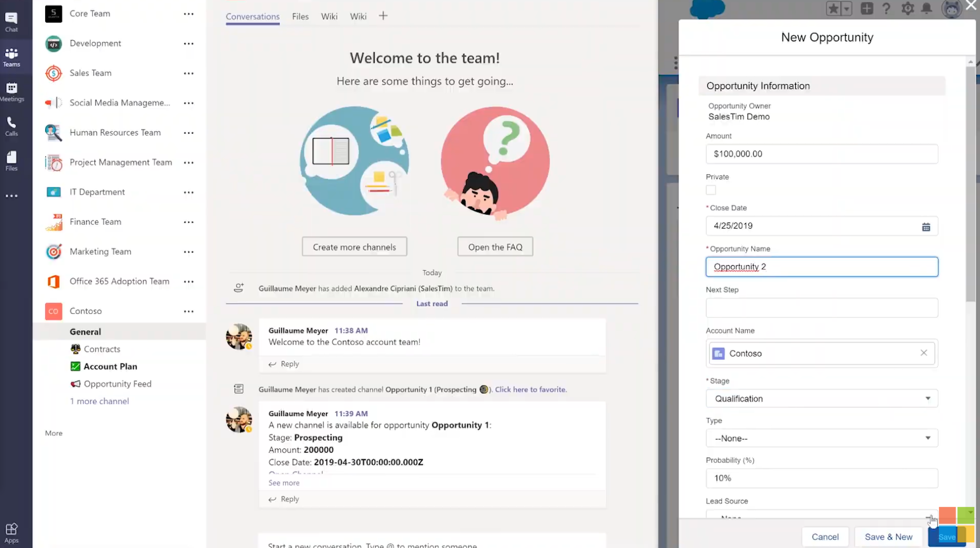
Task: Switch to the Conversations tab
Action: (x=252, y=17)
